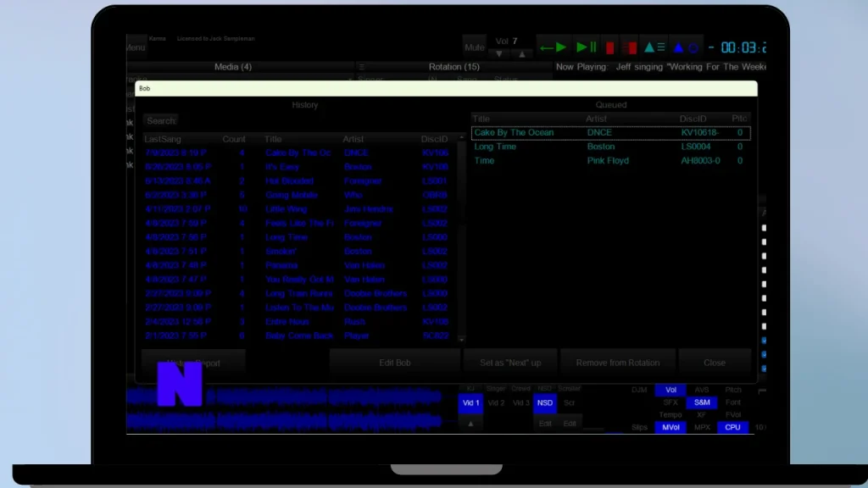The height and width of the screenshot is (488, 868).
Task: Click the history scrollbar down arrow
Action: click(x=461, y=340)
